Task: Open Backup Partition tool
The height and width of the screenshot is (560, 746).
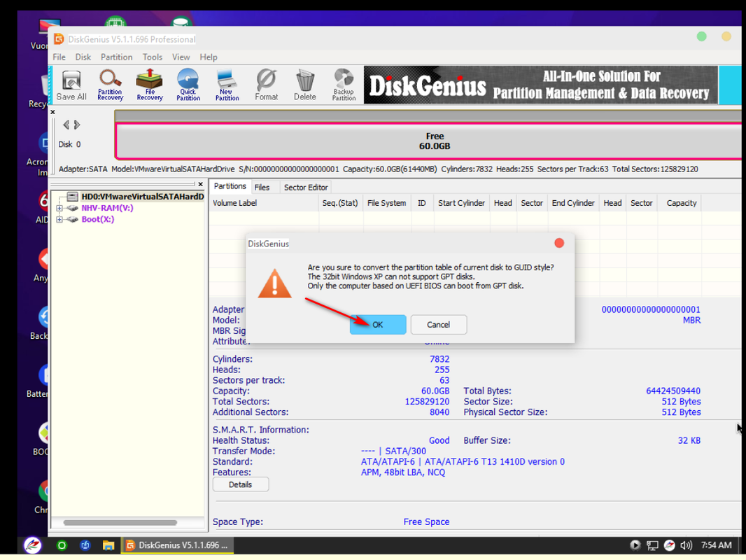Action: point(344,85)
